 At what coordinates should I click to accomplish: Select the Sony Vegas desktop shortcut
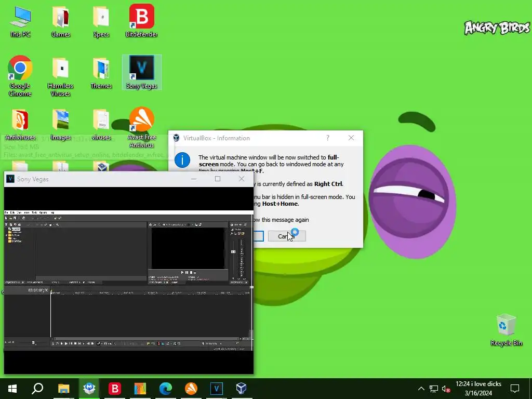[x=141, y=72]
